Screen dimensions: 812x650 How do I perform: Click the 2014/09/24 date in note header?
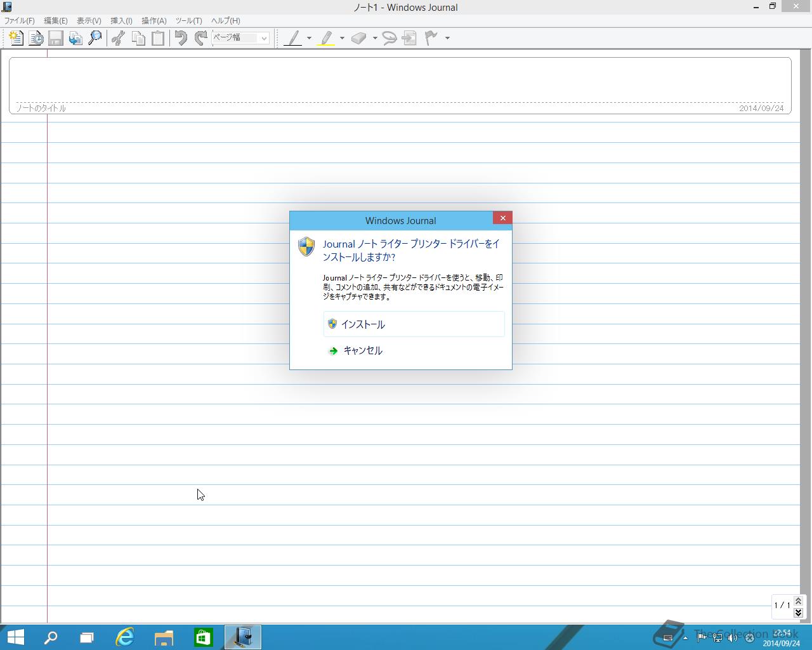[x=761, y=109]
